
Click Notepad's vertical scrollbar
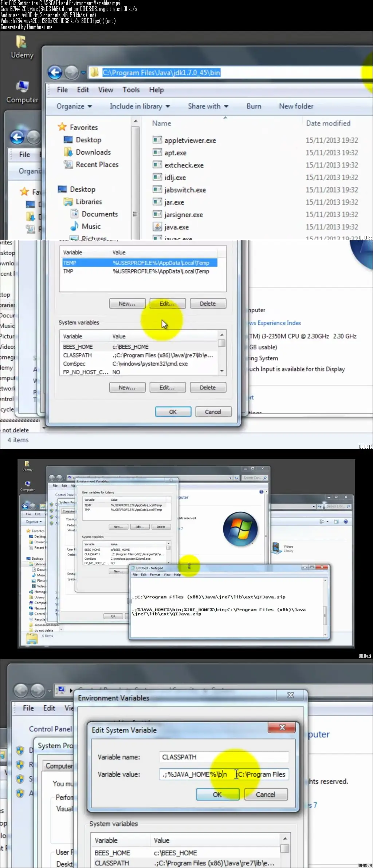(325, 607)
